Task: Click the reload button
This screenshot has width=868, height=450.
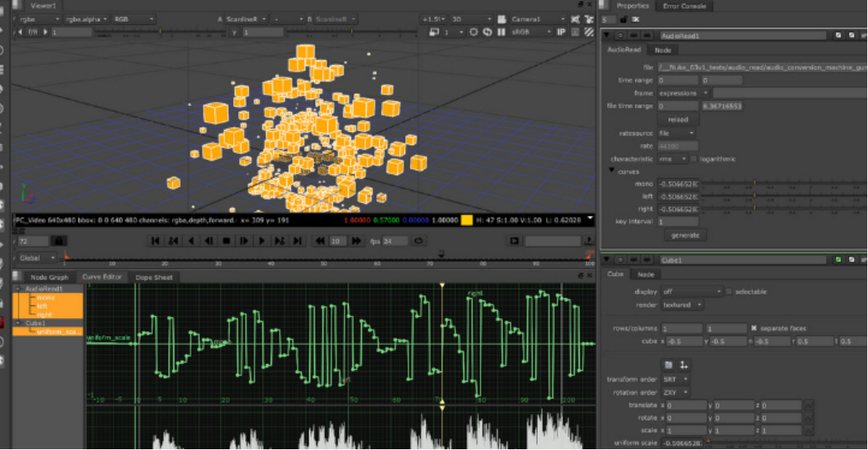Action: pyautogui.click(x=678, y=120)
